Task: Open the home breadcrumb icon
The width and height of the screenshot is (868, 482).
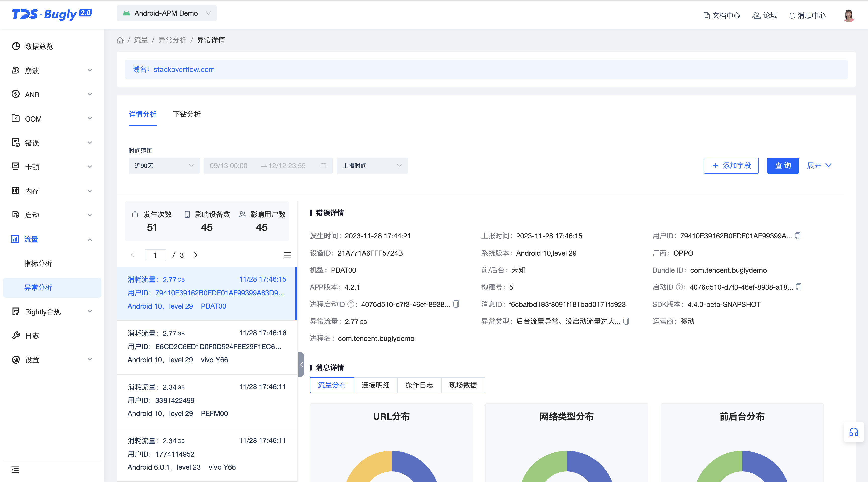Action: point(120,40)
